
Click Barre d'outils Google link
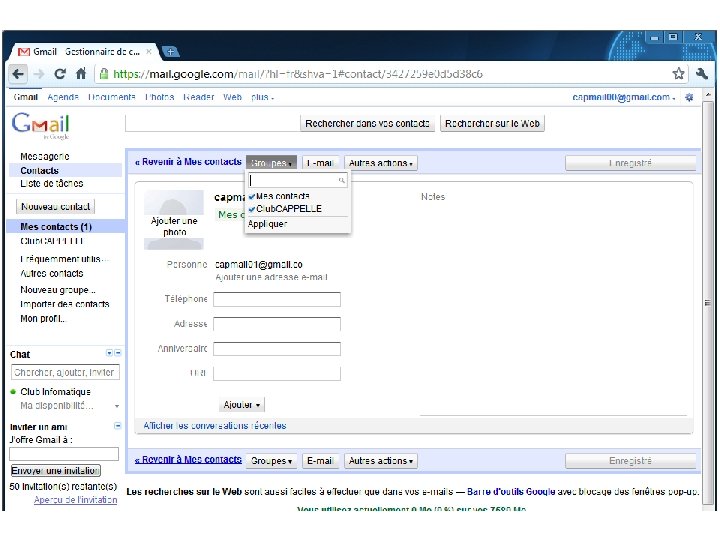tap(511, 492)
